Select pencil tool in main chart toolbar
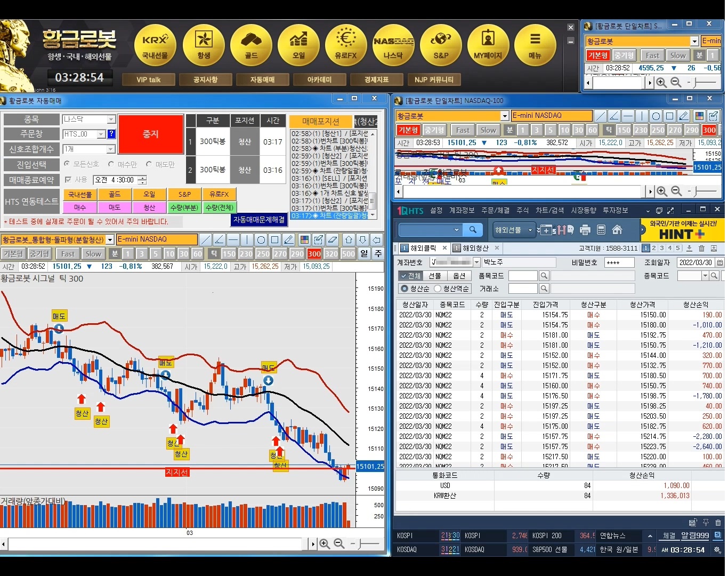 288,239
